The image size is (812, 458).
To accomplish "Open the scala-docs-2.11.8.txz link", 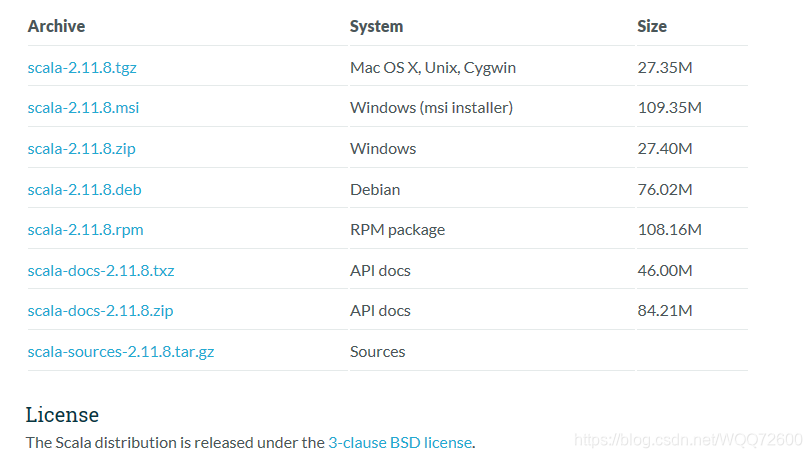I will click(101, 270).
